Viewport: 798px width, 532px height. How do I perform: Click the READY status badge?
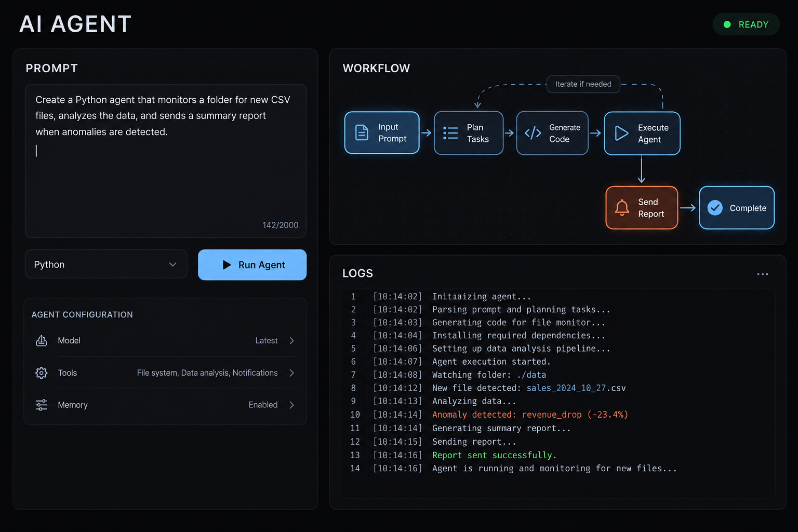tap(746, 24)
